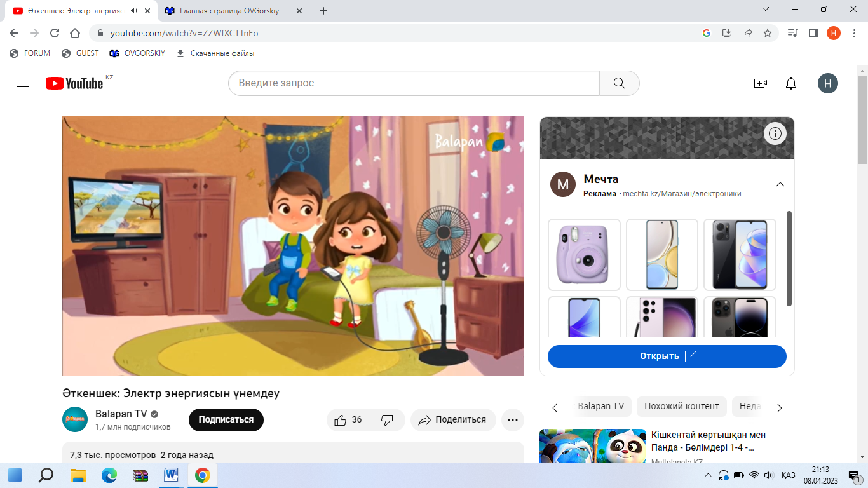Open the Panda recommended video thumbnail
Viewport: 868px width, 488px height.
593,445
